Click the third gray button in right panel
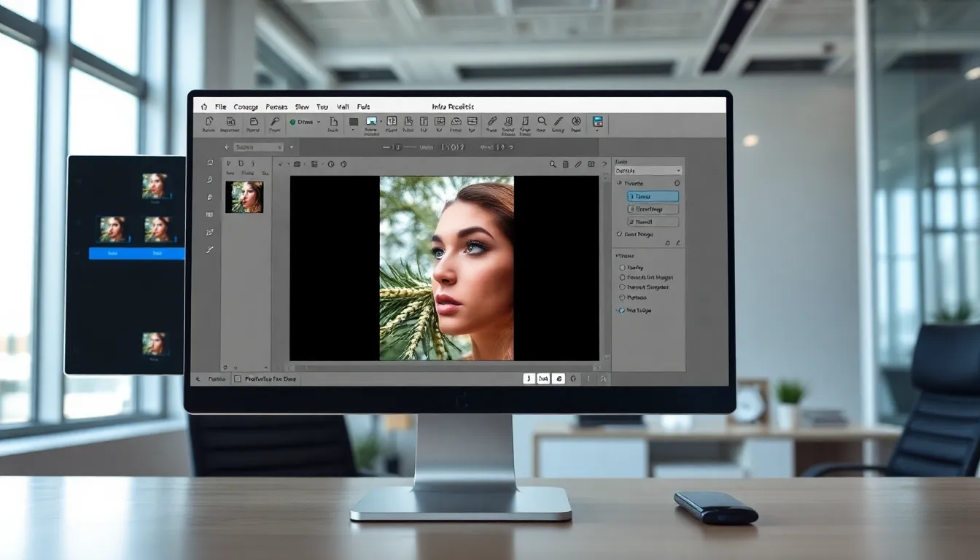The width and height of the screenshot is (980, 560). pos(653,222)
